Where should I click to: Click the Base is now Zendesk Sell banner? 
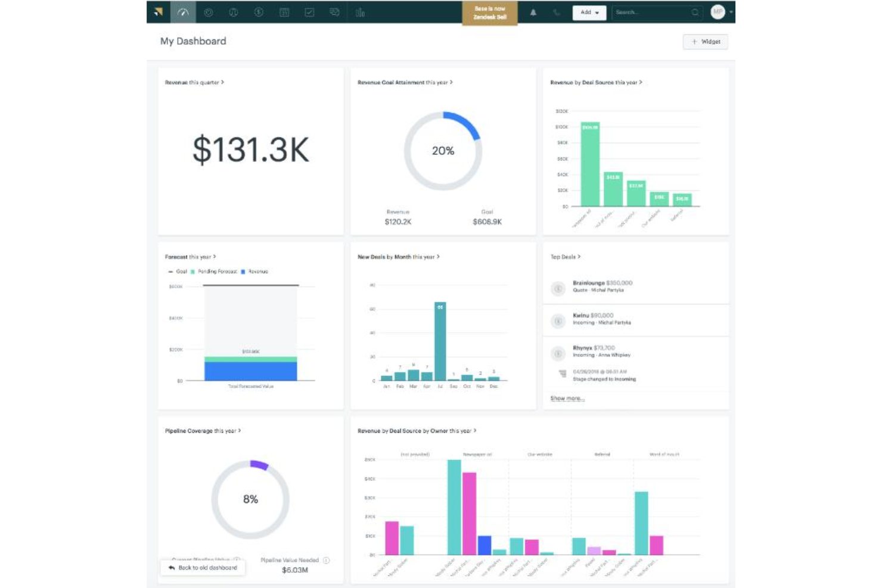pyautogui.click(x=490, y=13)
